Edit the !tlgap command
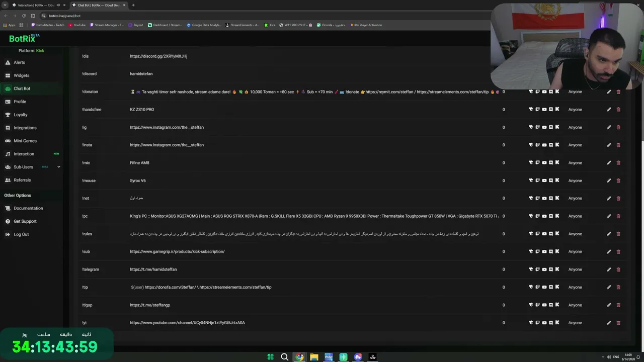The width and height of the screenshot is (644, 362). click(x=609, y=305)
